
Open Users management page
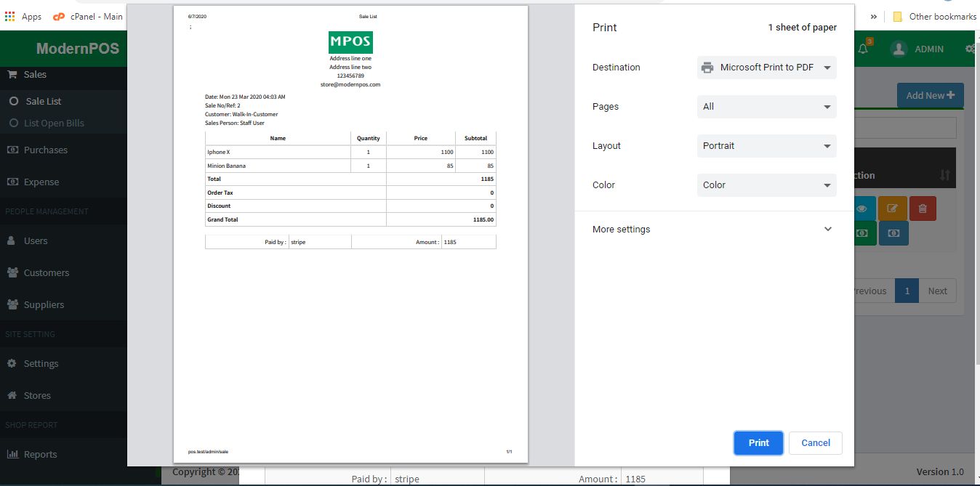tap(36, 241)
